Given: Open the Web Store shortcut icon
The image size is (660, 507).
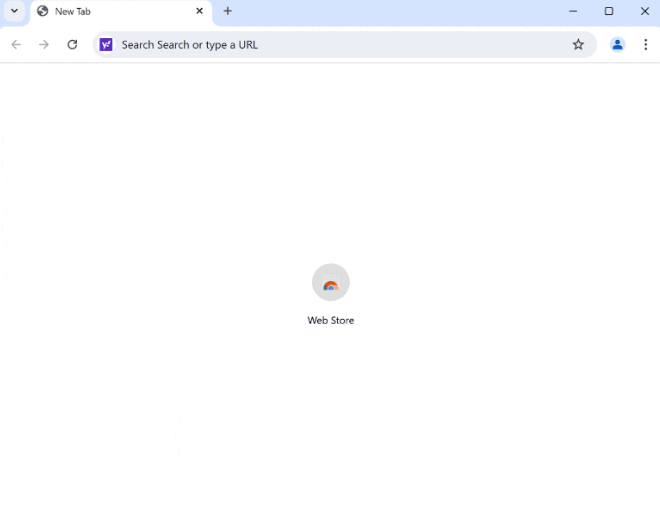Looking at the screenshot, I should [331, 282].
